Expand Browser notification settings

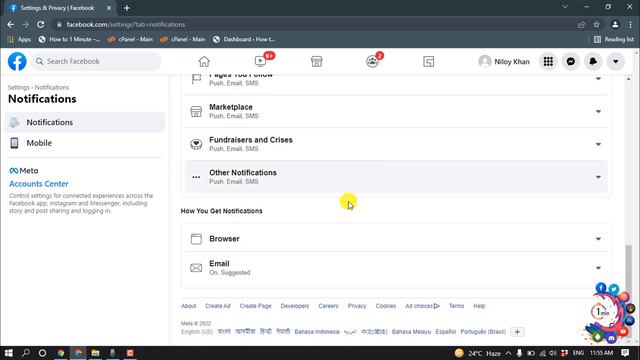point(396,239)
